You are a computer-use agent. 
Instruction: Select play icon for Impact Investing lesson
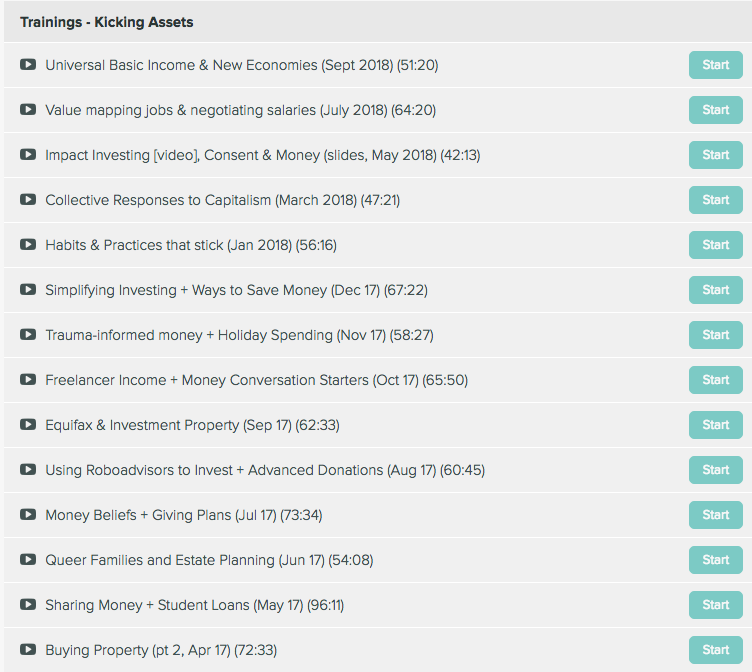pyautogui.click(x=28, y=154)
